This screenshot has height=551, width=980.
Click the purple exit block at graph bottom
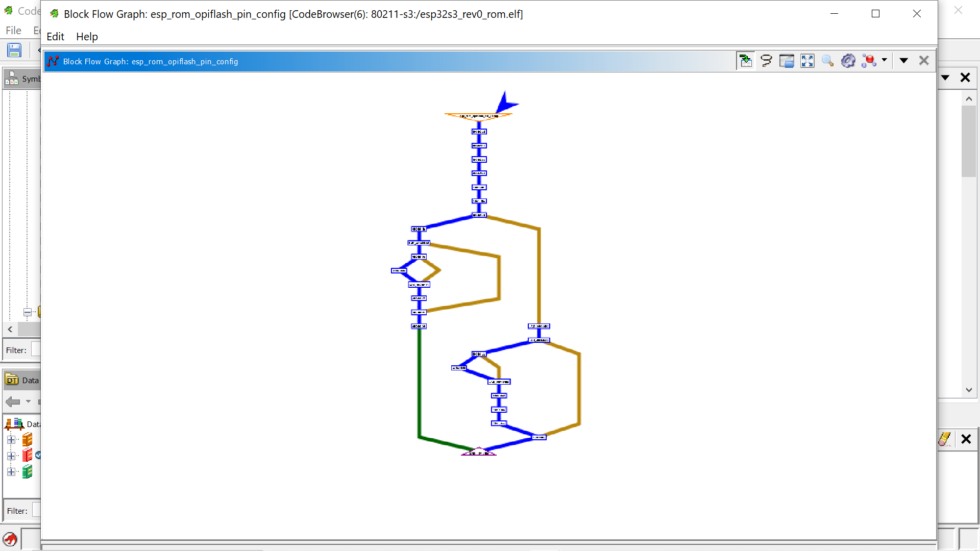coord(479,453)
